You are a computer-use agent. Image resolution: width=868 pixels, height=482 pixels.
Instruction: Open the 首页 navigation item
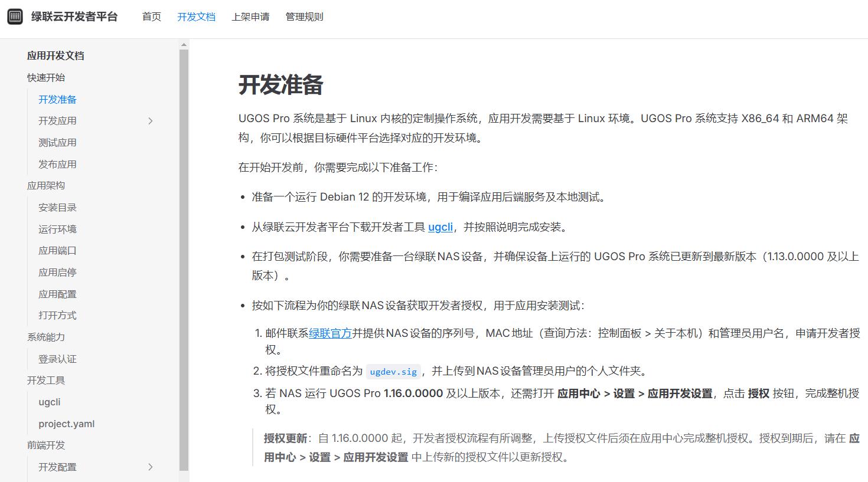[152, 17]
